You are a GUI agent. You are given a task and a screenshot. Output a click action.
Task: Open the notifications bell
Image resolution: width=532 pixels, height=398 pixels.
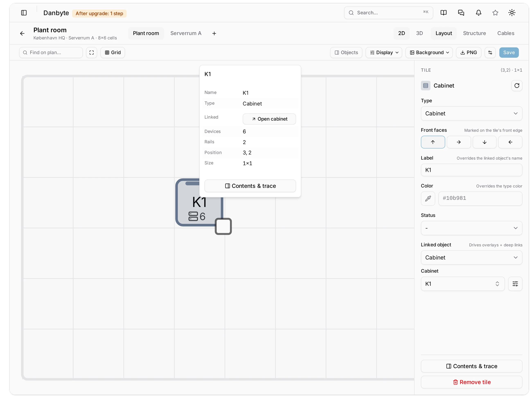click(x=479, y=13)
